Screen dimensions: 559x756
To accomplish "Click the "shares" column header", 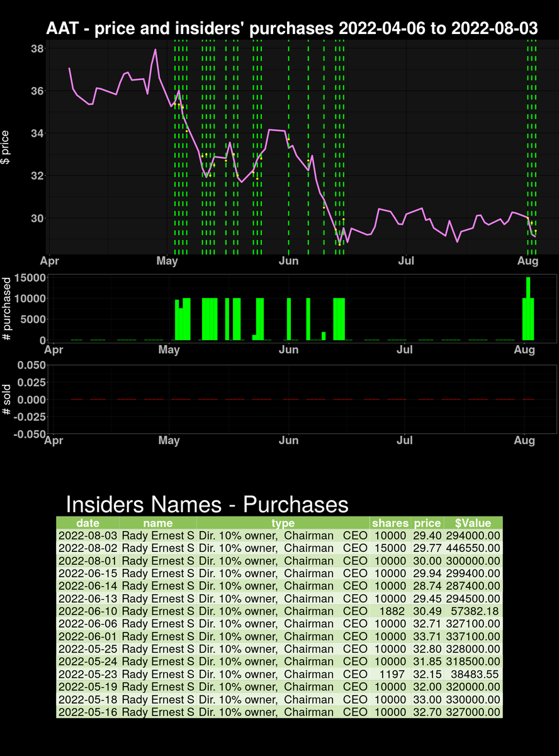I will [x=390, y=523].
